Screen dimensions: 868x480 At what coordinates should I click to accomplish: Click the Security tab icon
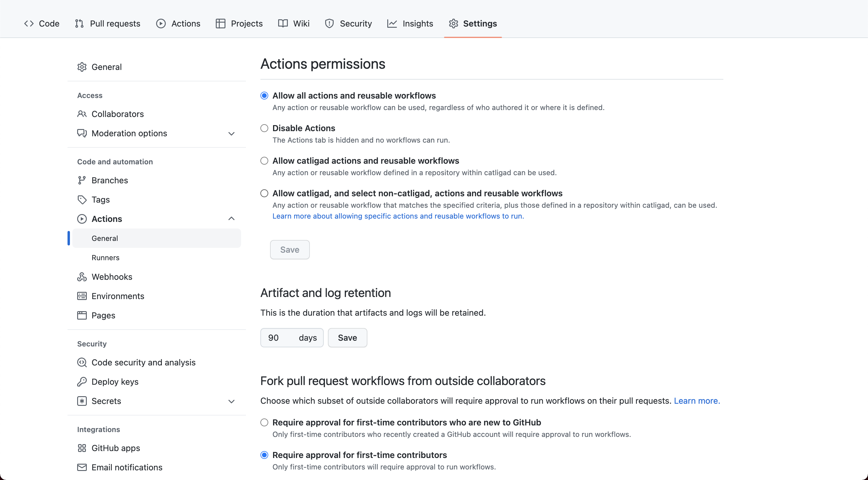click(x=330, y=24)
